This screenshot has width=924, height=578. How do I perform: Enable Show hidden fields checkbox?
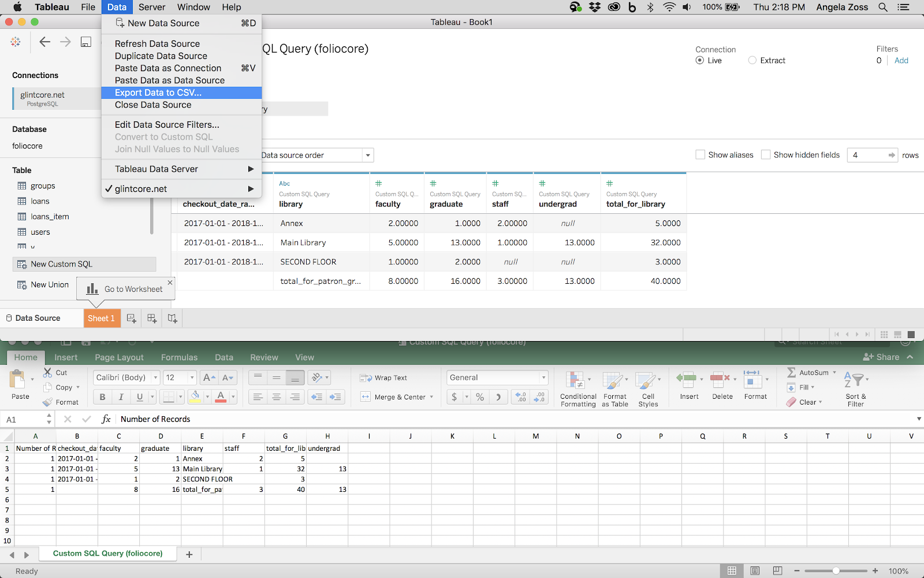pyautogui.click(x=766, y=154)
